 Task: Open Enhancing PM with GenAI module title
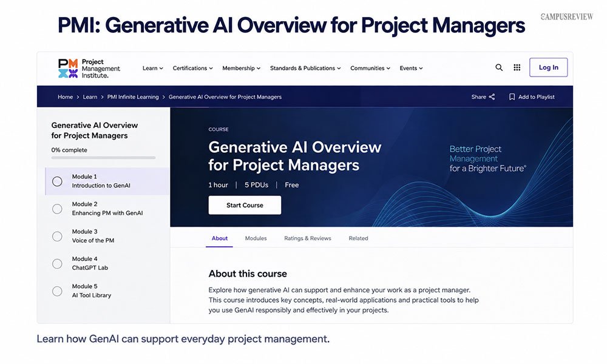tap(107, 213)
